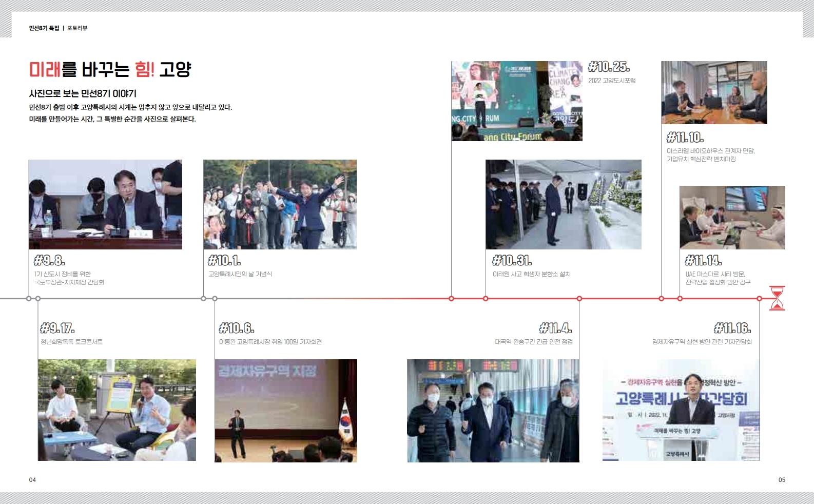The image size is (814, 504).
Task: Select the #11.16 date heading
Action: [732, 328]
